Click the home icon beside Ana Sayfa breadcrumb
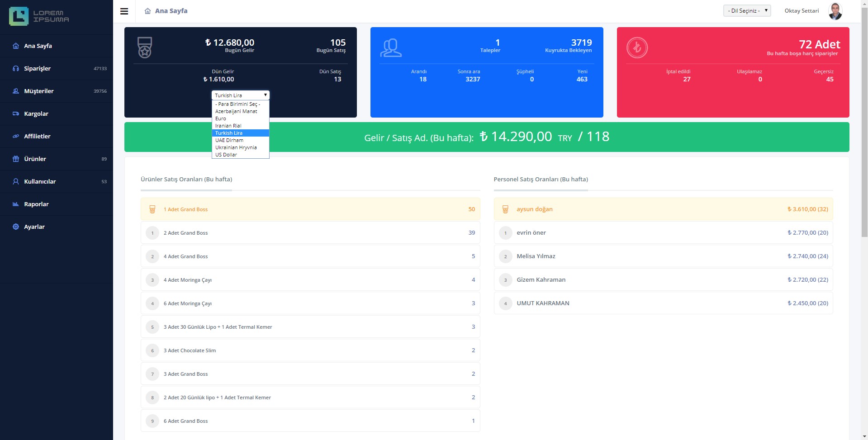This screenshot has height=440, width=868. pos(147,11)
